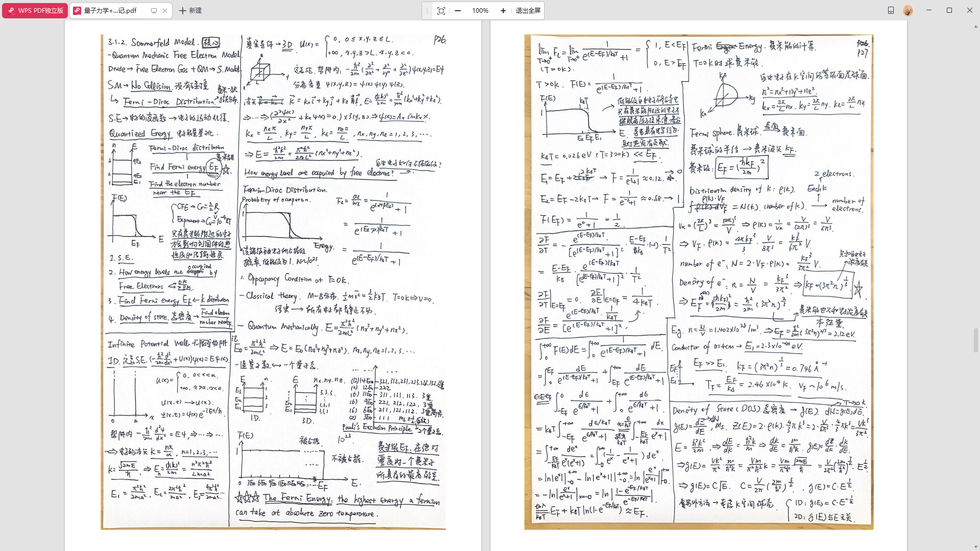Click the screen icon on the PDF tab
Screen dimensions: 980x551
[154, 10]
